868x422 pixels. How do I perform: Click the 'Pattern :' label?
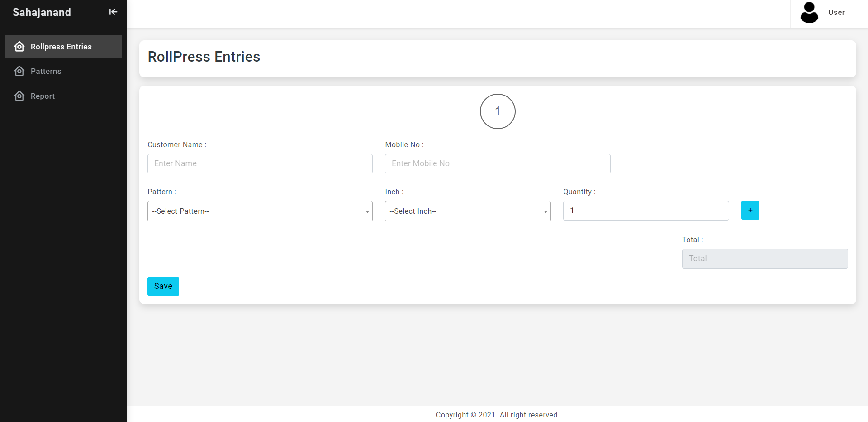point(162,192)
